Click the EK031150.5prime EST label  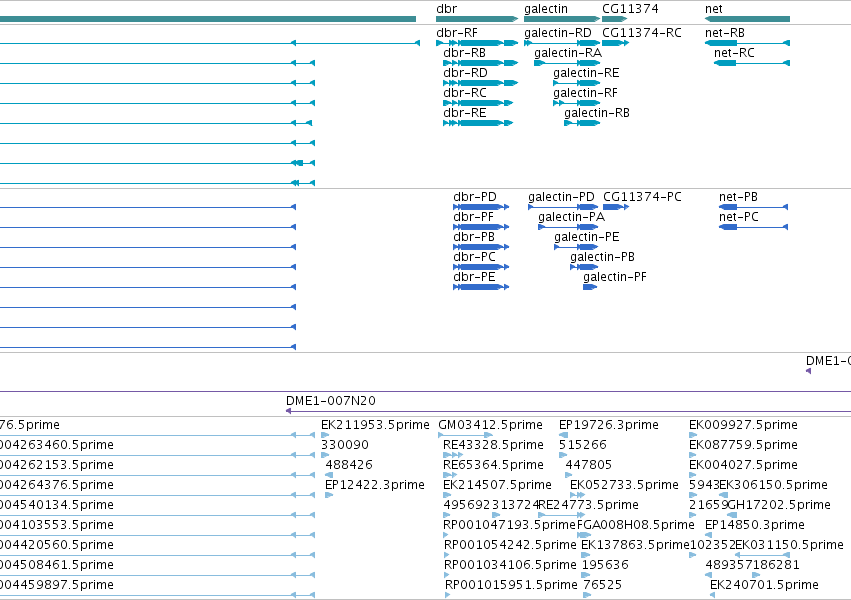[790, 545]
